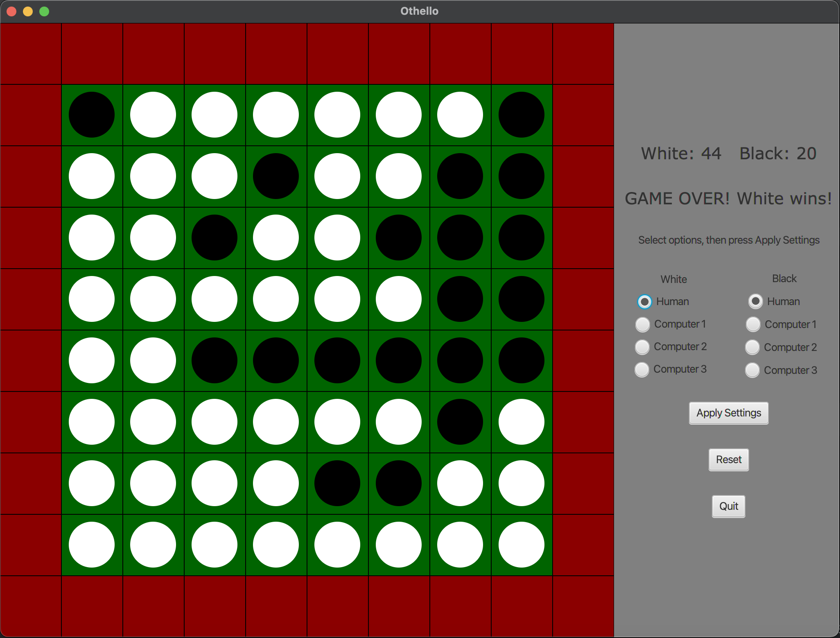Click the black disc in seventh row, fifth column
Screen dimensions: 840x638
tap(337, 483)
